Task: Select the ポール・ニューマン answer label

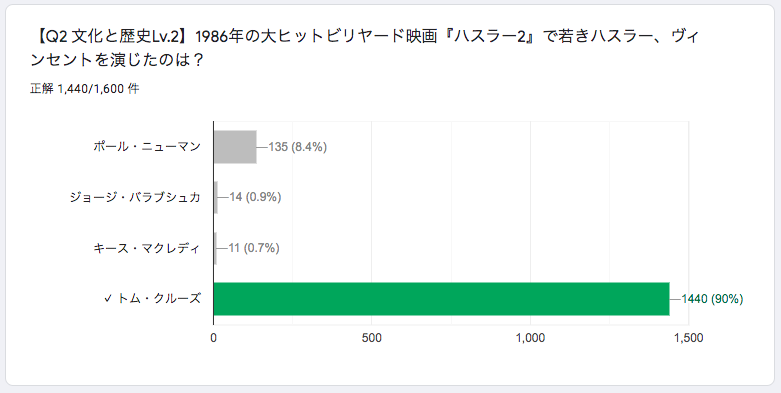Action: click(x=147, y=147)
